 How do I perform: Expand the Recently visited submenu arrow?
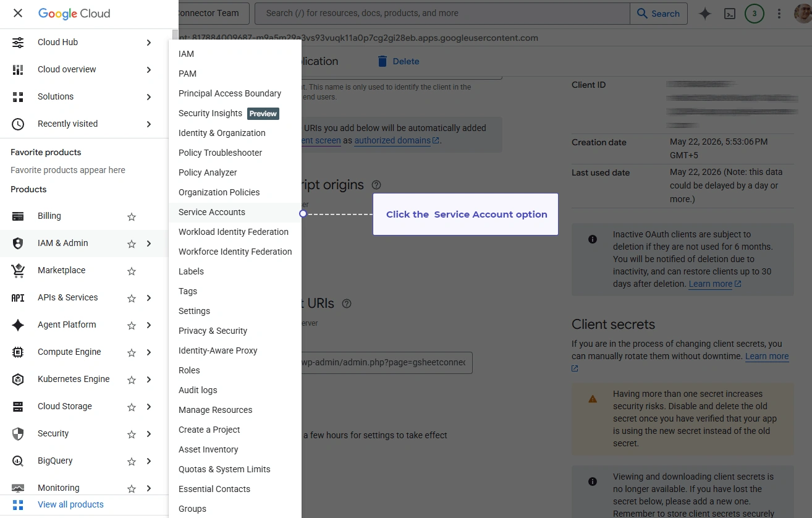(149, 124)
